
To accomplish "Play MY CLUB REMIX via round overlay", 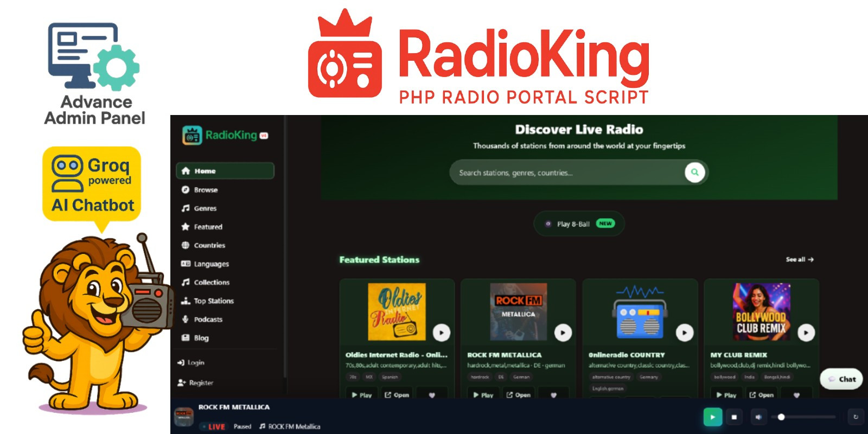I will [x=806, y=333].
